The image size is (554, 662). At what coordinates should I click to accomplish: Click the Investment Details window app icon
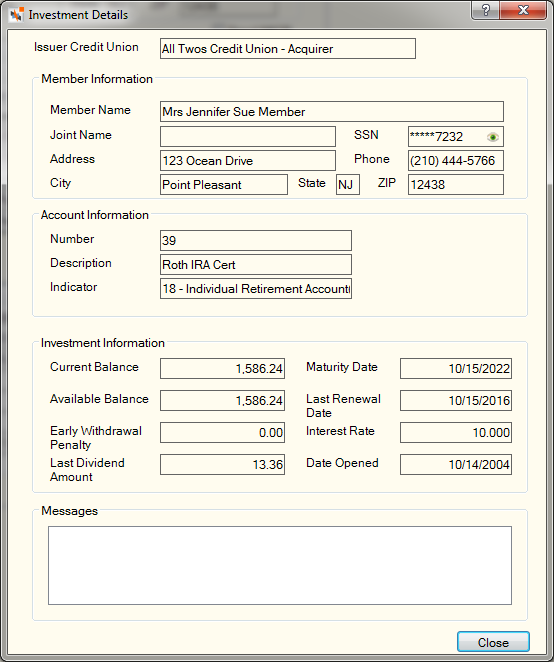(x=17, y=15)
